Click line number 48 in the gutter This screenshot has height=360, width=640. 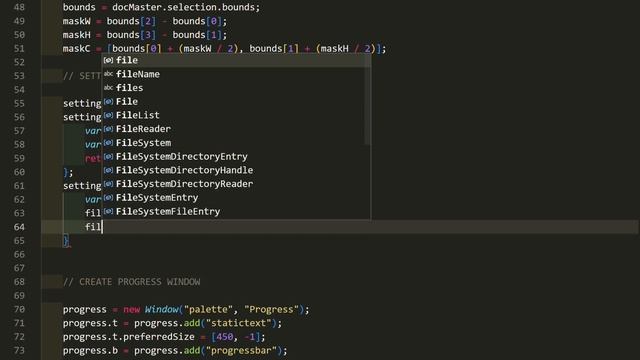point(19,7)
